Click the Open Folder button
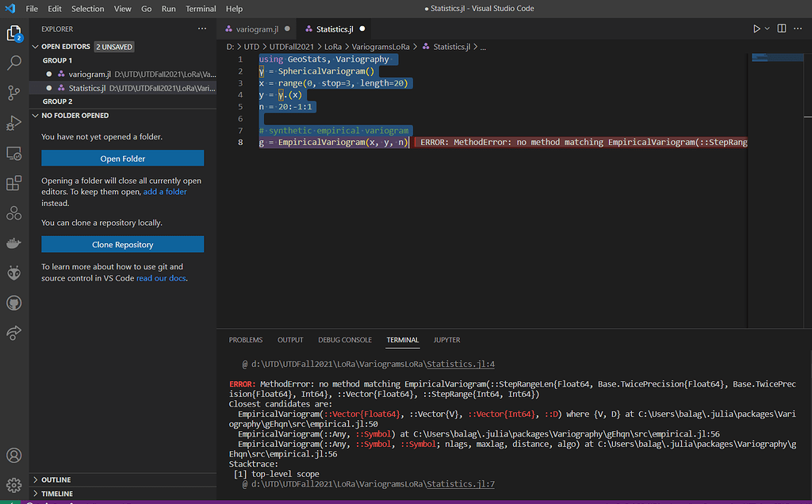Image resolution: width=812 pixels, height=504 pixels. (x=122, y=158)
